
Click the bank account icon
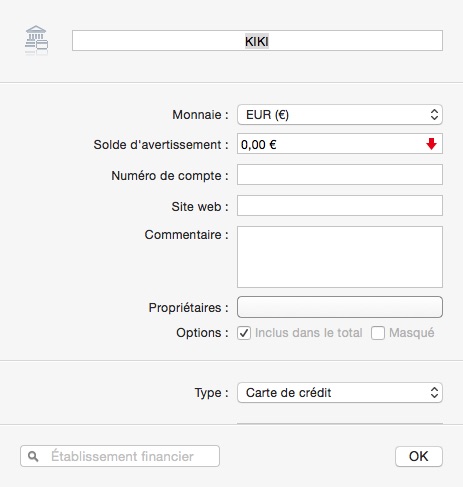click(36, 40)
